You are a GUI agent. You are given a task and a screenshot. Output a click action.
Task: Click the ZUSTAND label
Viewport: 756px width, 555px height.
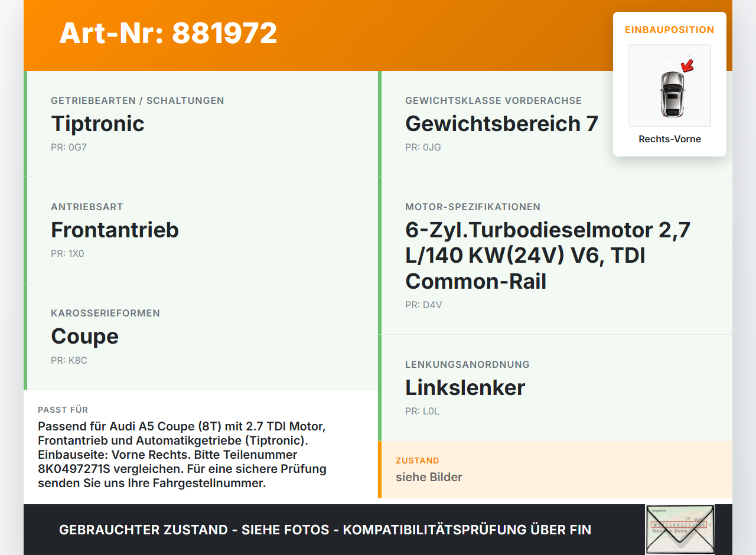coord(417,461)
